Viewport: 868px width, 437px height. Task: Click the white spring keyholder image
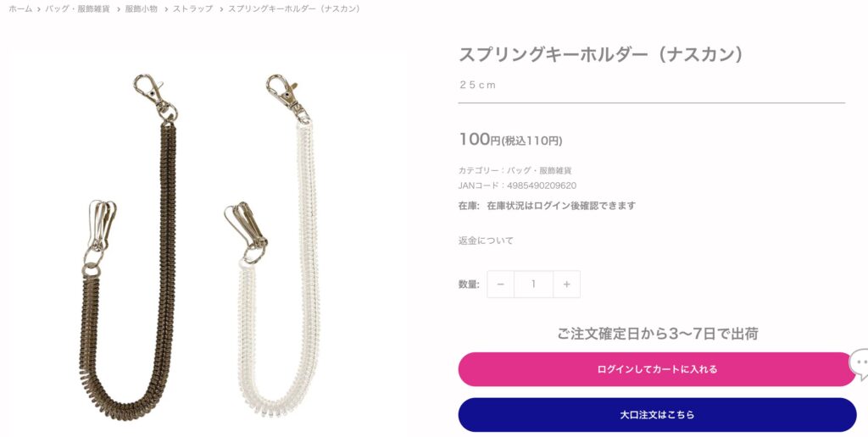[274, 246]
